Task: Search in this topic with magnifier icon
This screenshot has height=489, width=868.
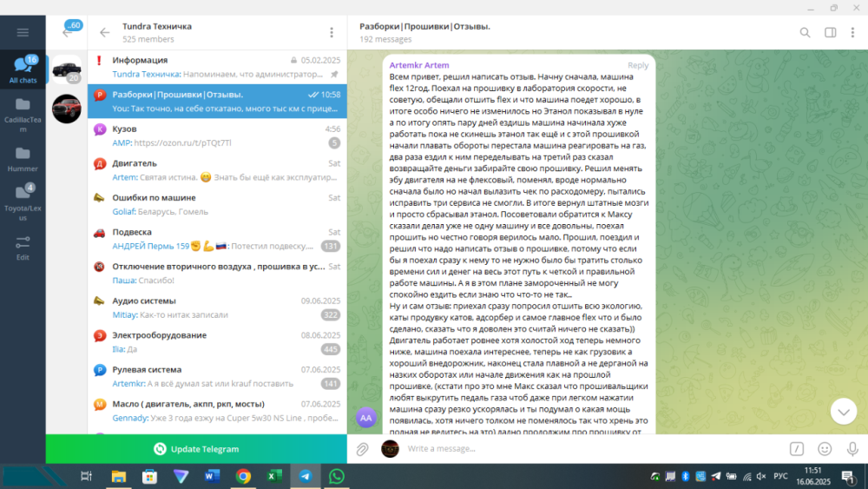Action: (x=805, y=33)
